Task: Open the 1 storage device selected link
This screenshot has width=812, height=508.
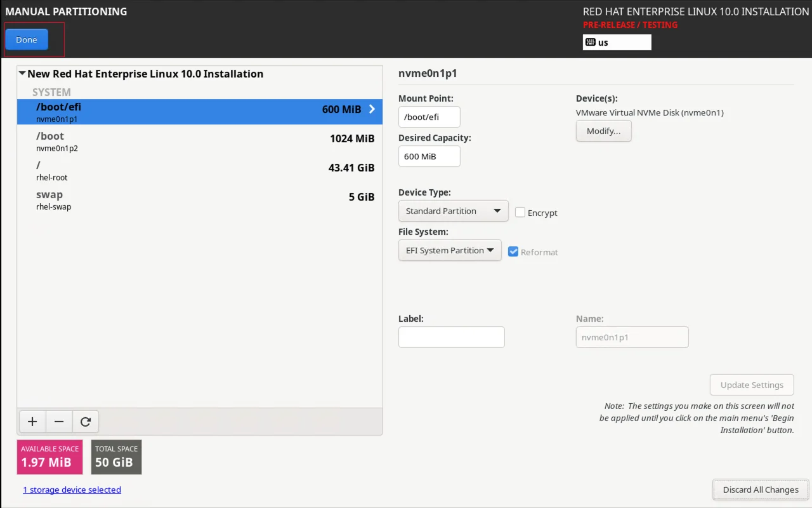Action: [72, 490]
